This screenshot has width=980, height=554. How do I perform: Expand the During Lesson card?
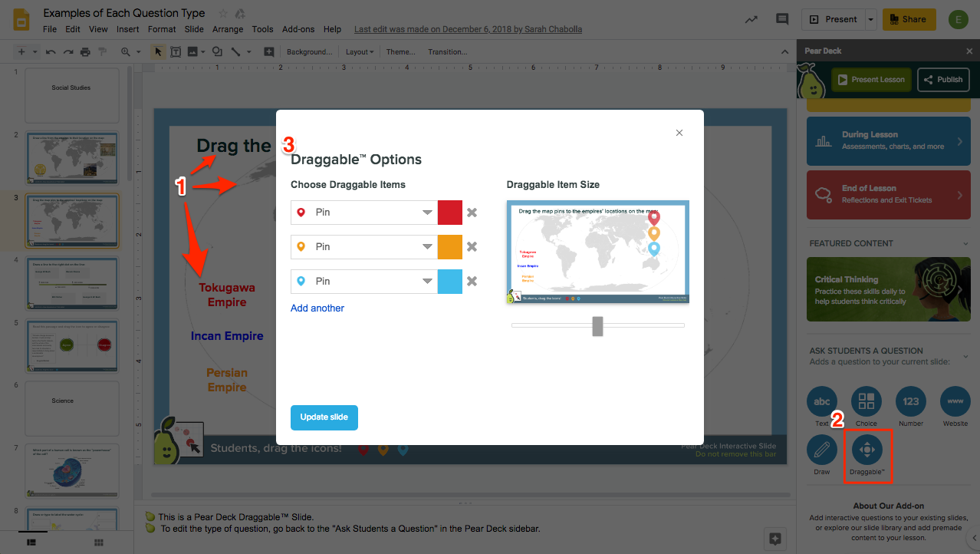[888, 140]
